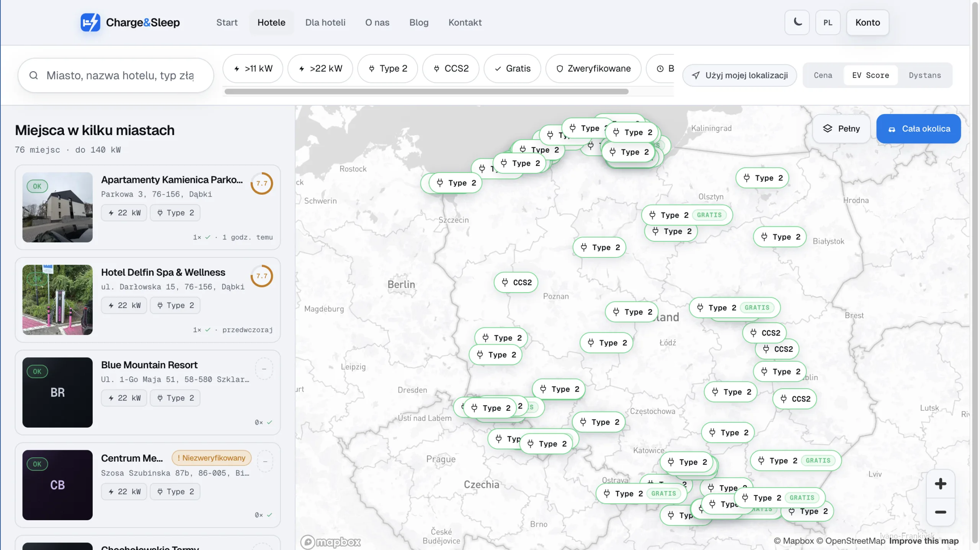Zoom out the map with minus
980x550 pixels.
point(940,512)
